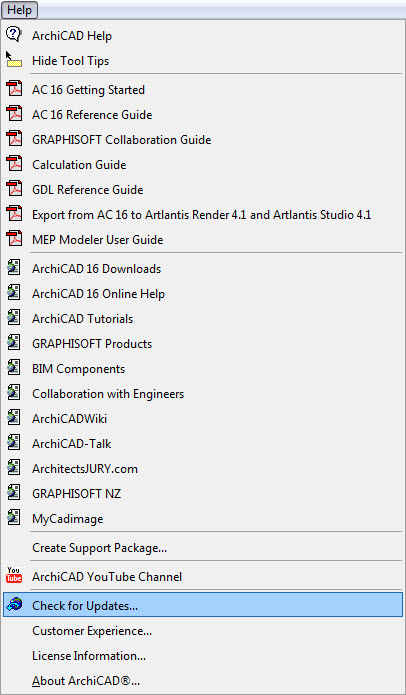406x695 pixels.
Task: Open GRAPHISOFT Collaboration Guide
Action: pyautogui.click(x=203, y=140)
